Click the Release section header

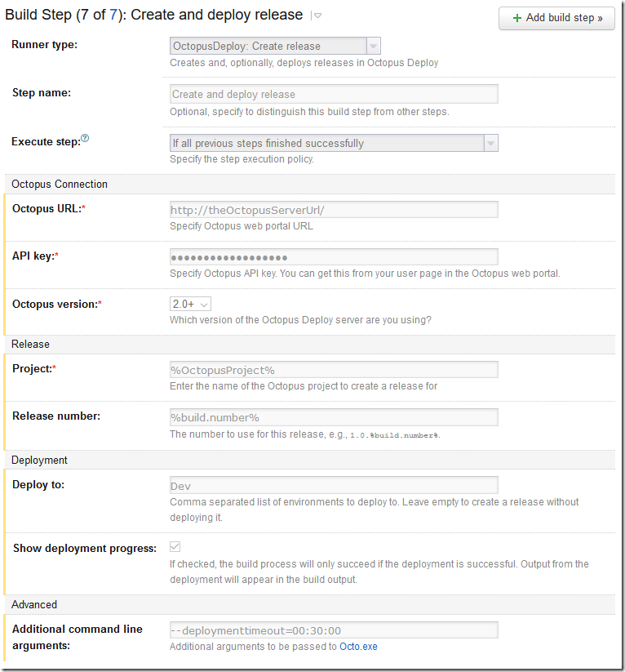[x=30, y=344]
